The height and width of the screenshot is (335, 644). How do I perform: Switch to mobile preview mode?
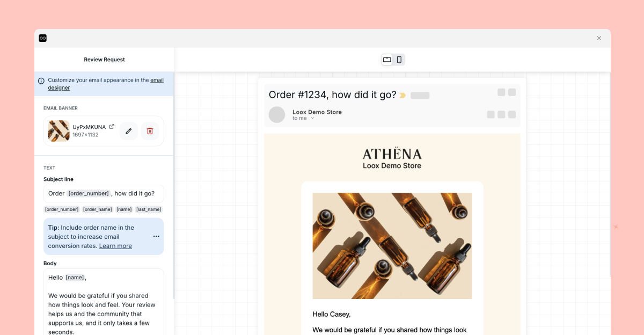click(399, 60)
